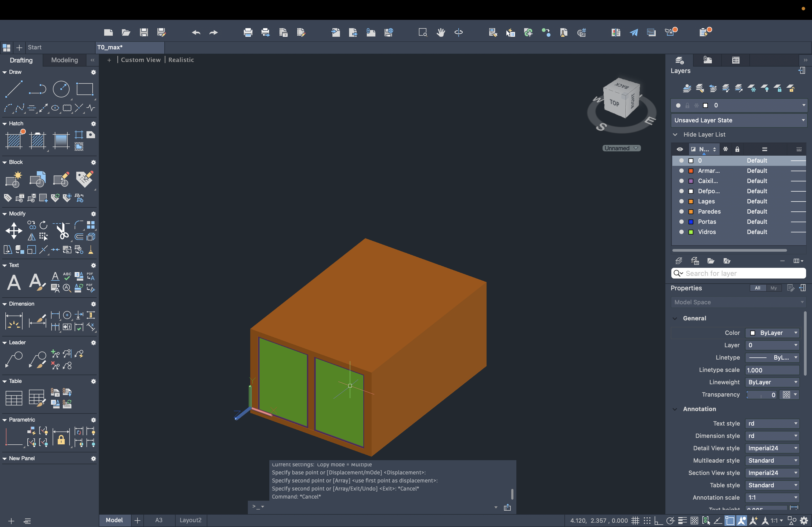Select the Circle draw tool

pyautogui.click(x=61, y=89)
